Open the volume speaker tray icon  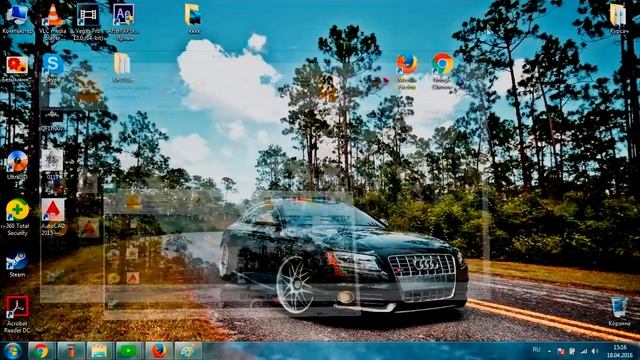(595, 351)
